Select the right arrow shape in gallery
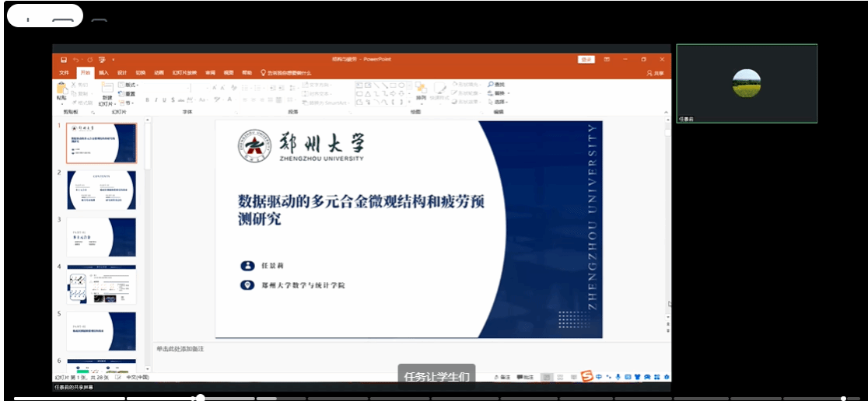Image resolution: width=868 pixels, height=401 pixels. (393, 94)
